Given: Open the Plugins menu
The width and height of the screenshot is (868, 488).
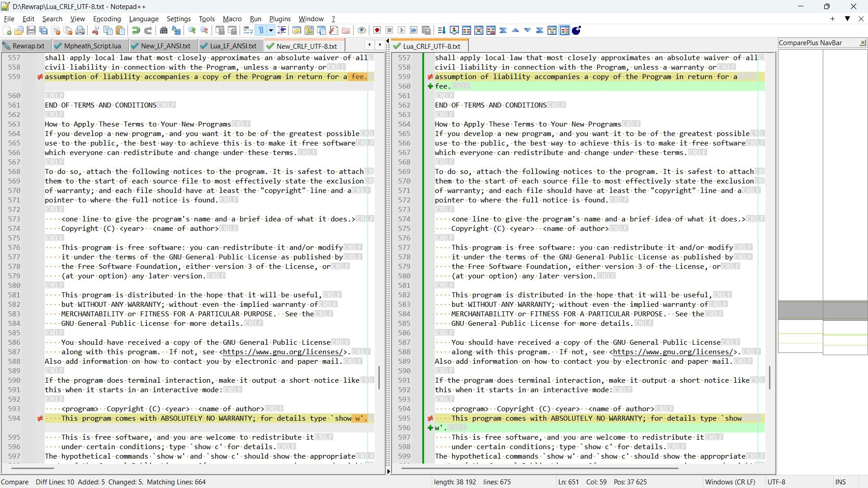Looking at the screenshot, I should click(280, 19).
